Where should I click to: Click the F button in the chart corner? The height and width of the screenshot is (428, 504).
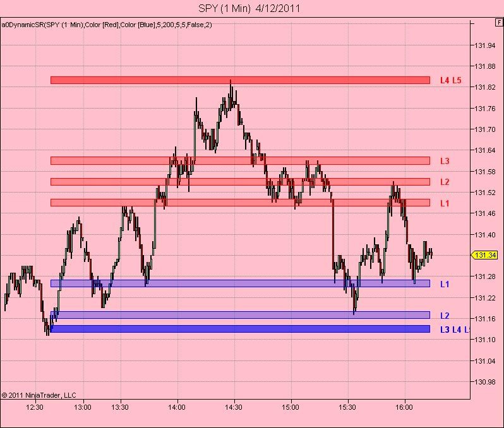tap(498, 23)
